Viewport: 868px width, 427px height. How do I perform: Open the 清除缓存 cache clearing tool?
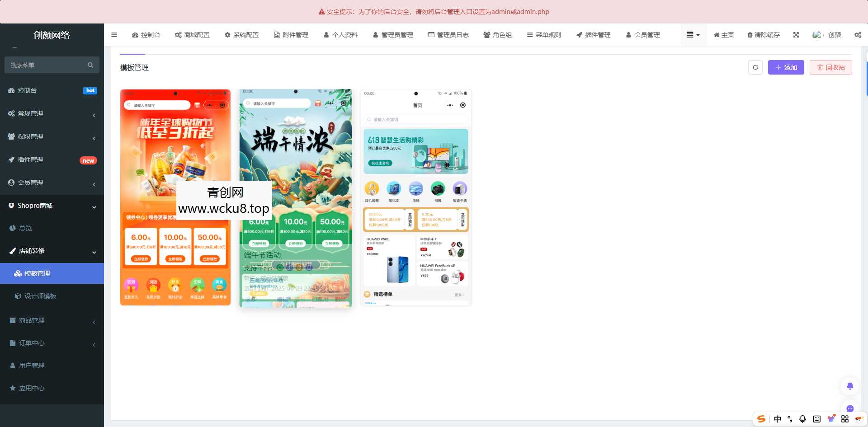(x=763, y=35)
